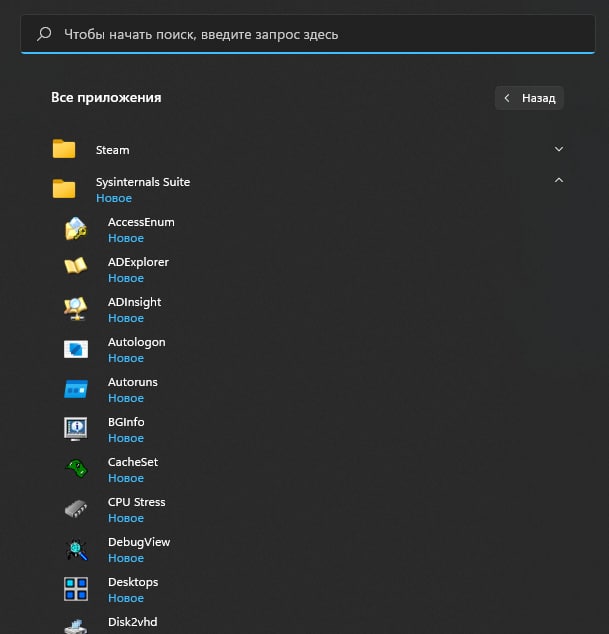Click the Все приложения heading

(x=106, y=97)
